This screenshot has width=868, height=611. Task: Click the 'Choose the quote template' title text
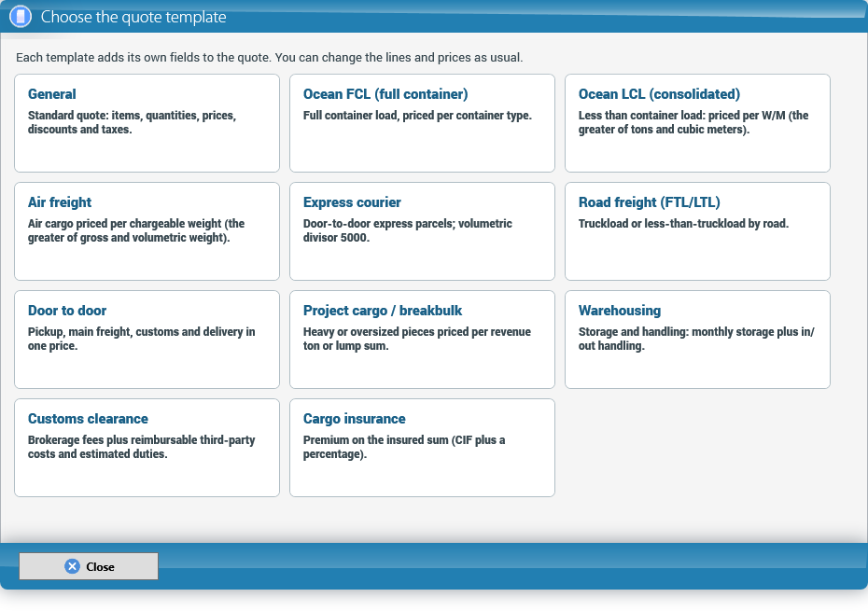coord(133,17)
